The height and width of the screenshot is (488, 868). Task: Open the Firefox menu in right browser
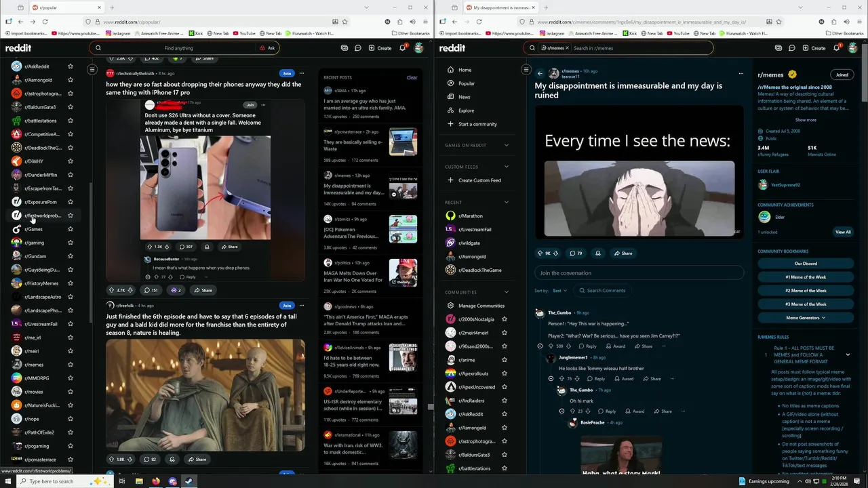pos(858,22)
